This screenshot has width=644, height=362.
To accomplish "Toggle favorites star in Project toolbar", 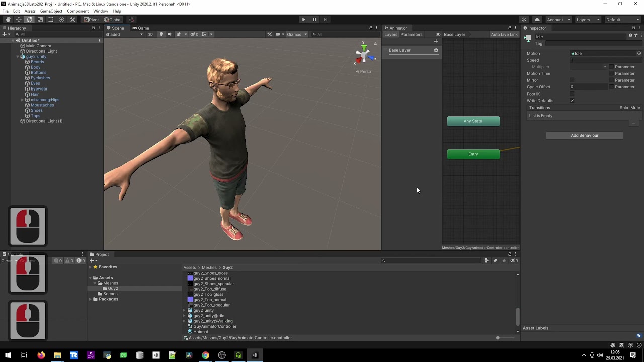I will (504, 260).
